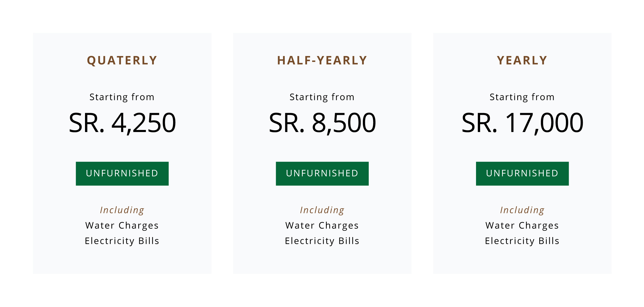
Task: Click "Starting from" in the Quaterly card
Action: pos(122,97)
